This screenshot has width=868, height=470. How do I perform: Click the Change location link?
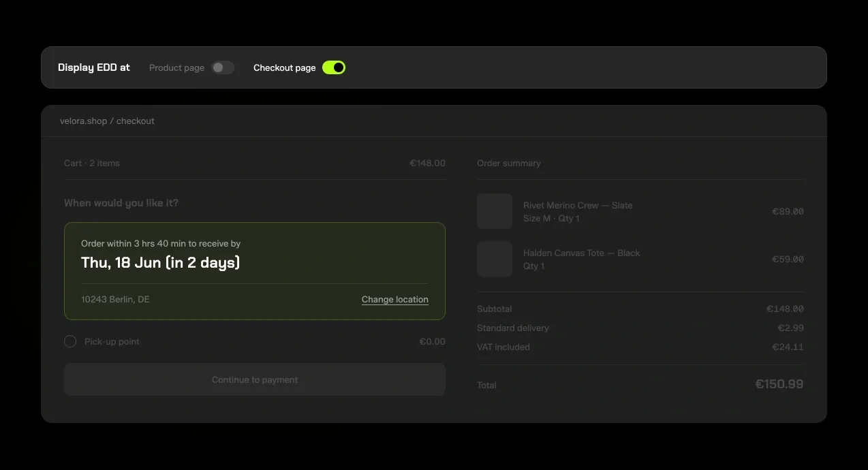click(x=395, y=300)
